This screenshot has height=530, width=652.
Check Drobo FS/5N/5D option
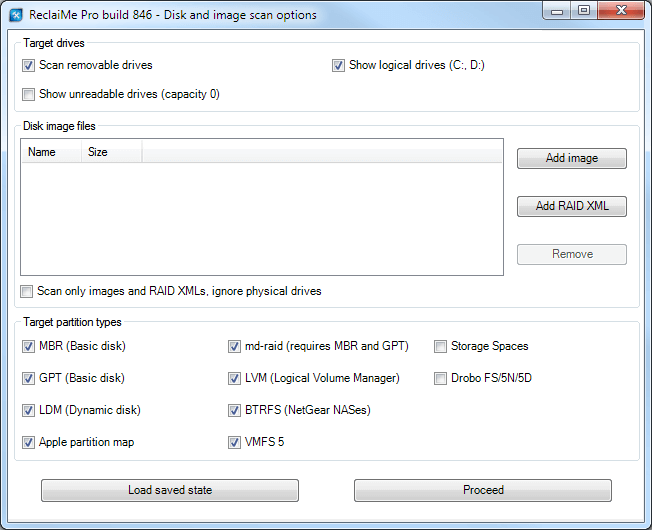pos(441,379)
